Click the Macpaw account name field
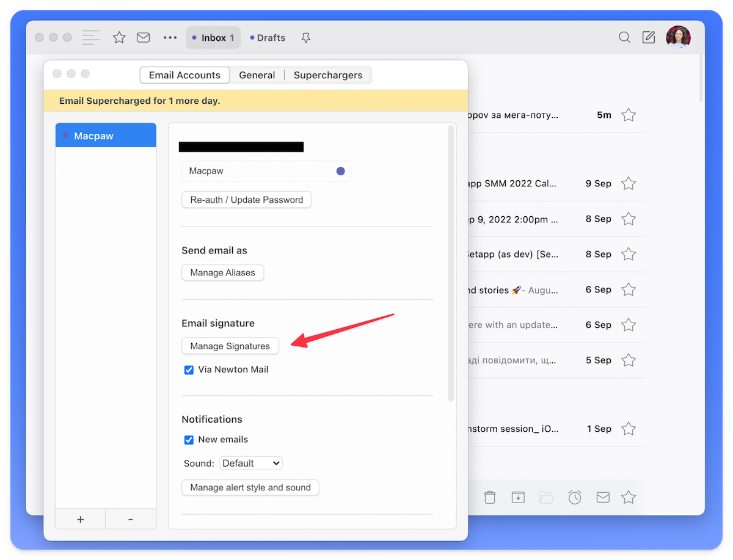Image resolution: width=733 pixels, height=560 pixels. [x=266, y=171]
